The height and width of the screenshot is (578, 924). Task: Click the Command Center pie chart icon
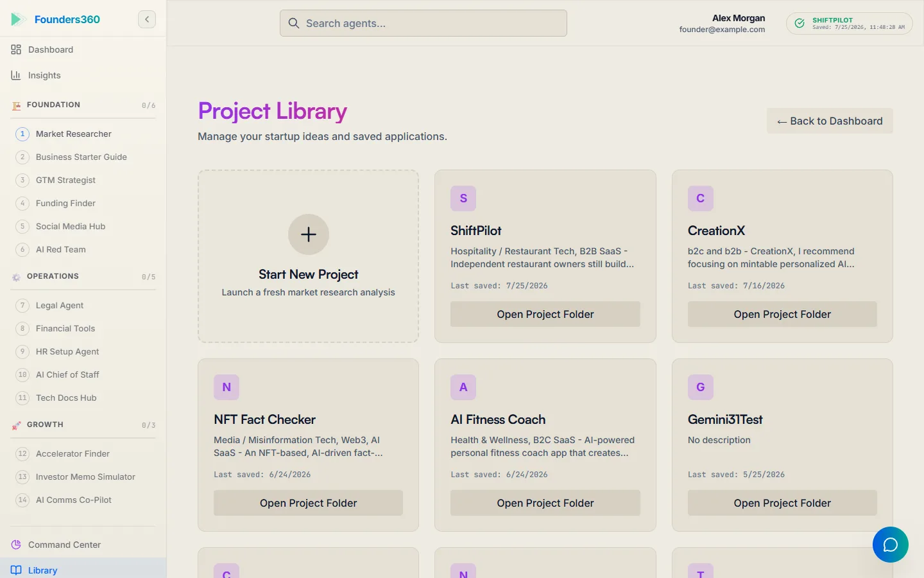16,545
